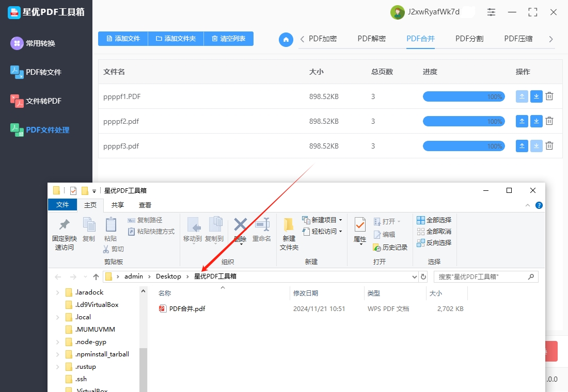Click Edit (编辑) in Explorer ribbon
568x392 pixels.
click(x=384, y=235)
